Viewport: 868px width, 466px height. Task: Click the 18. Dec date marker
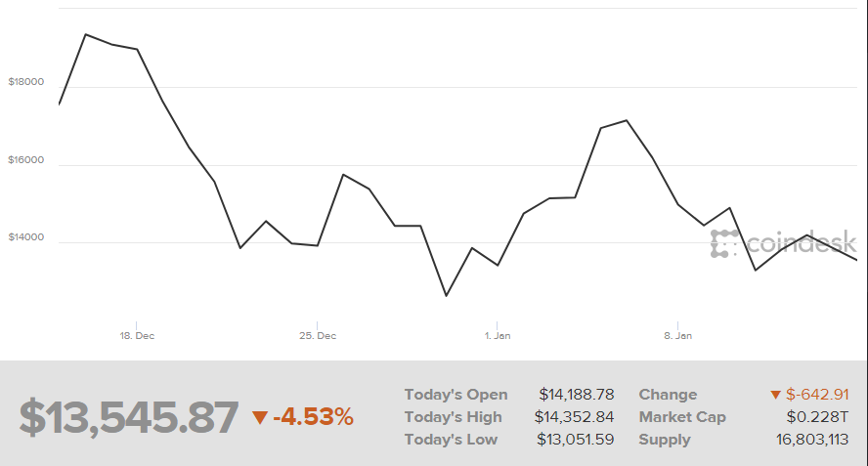point(137,336)
